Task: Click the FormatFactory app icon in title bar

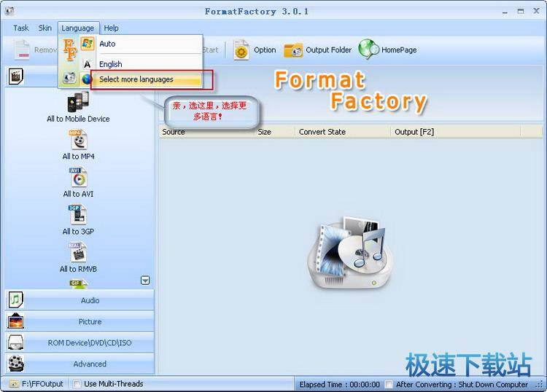Action: pyautogui.click(x=9, y=11)
